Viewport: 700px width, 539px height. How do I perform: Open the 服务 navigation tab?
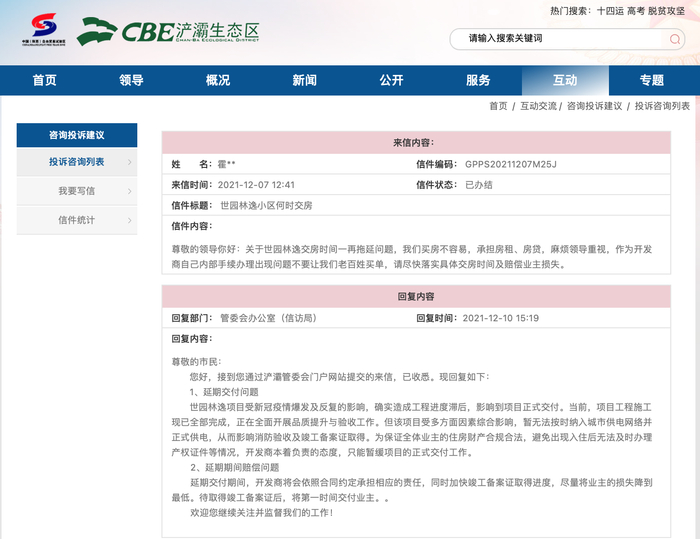click(x=478, y=80)
